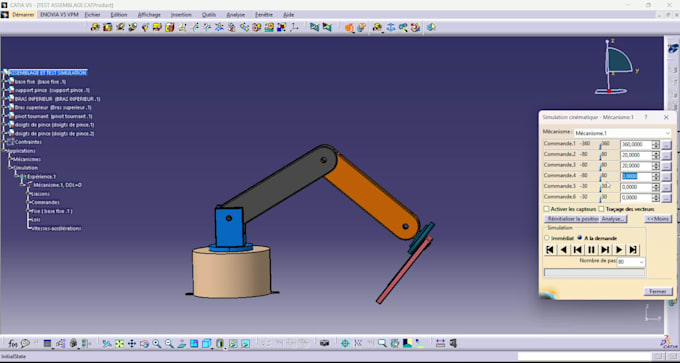Click the first icon of the top kinematics toolbar
This screenshot has width=680, height=363.
[95, 27]
